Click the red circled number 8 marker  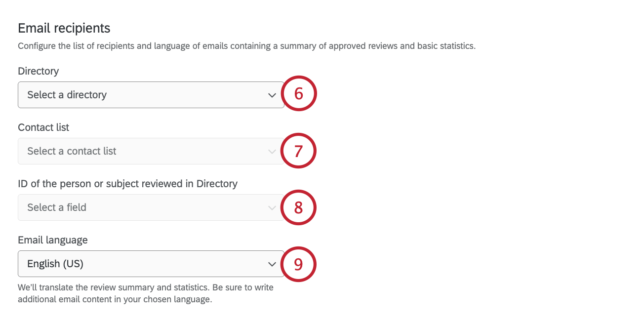298,207
